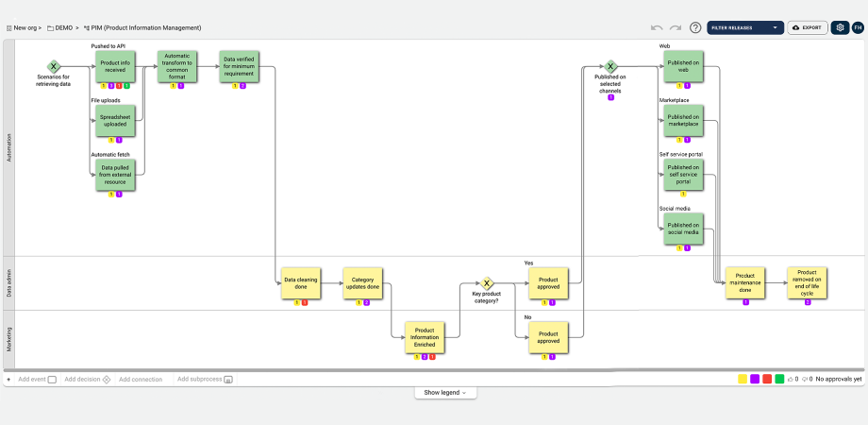Click purple badge under Published on selected channels
The image size is (868, 425).
610,97
